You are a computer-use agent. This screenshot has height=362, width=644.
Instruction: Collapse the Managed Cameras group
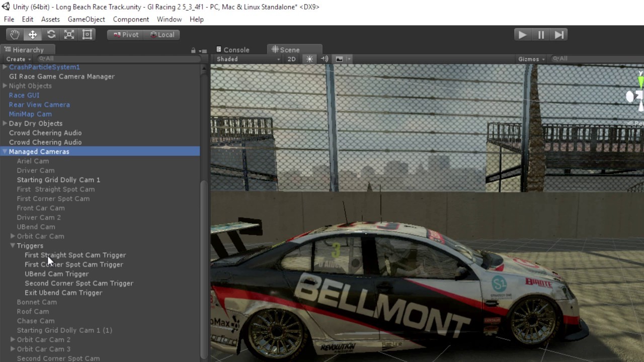5,151
